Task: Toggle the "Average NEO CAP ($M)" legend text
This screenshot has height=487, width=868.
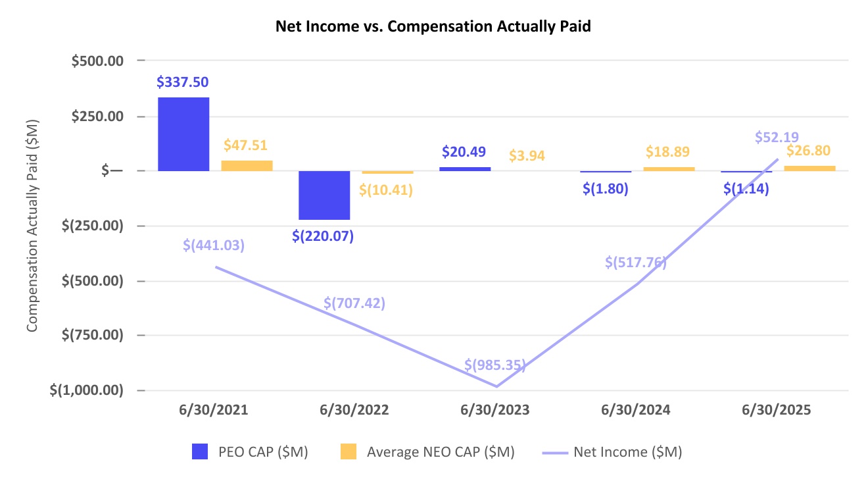Action: [x=441, y=452]
